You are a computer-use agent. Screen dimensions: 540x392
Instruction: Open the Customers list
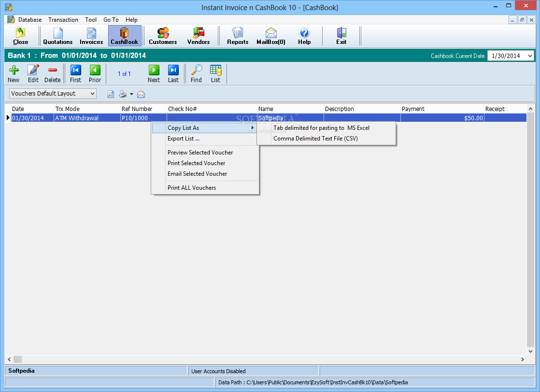[163, 36]
